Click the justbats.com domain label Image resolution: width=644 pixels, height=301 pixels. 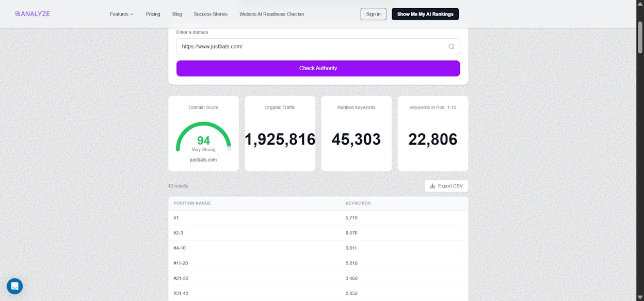point(203,160)
